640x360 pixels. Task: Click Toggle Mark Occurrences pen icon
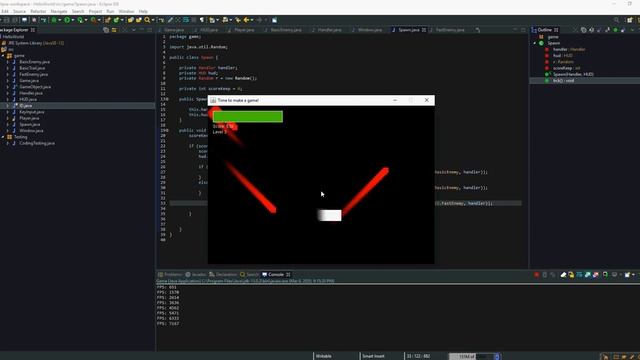(x=170, y=20)
